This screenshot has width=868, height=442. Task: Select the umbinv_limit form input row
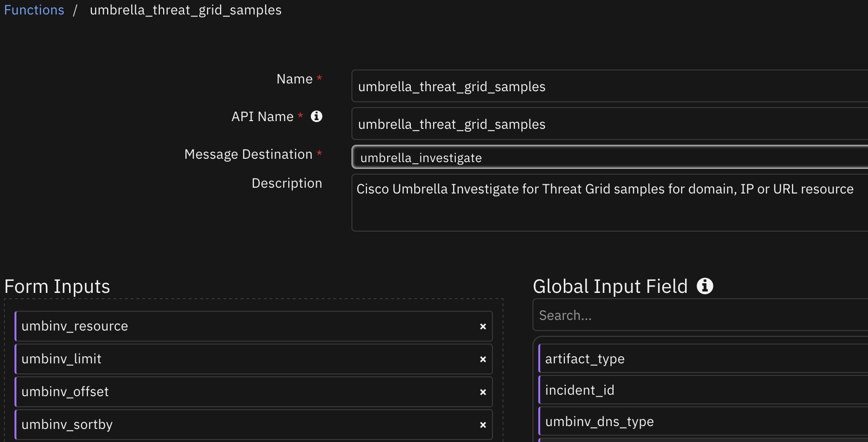pyautogui.click(x=253, y=359)
